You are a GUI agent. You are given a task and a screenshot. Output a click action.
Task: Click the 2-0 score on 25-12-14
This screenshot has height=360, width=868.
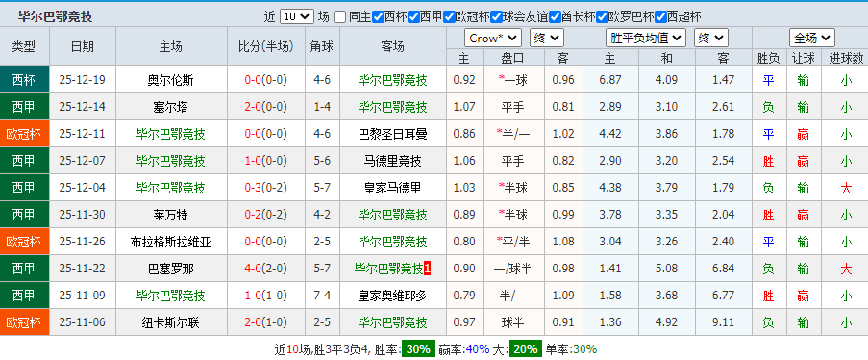[x=253, y=107]
